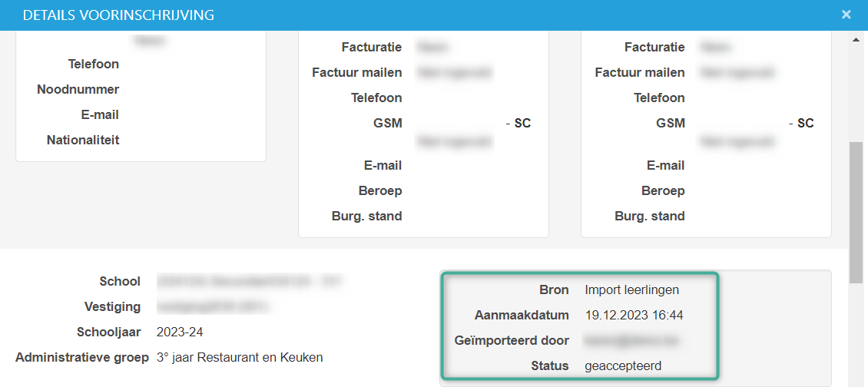Click the blurred School name value
Screen dimensions: 868x387
pos(249,281)
